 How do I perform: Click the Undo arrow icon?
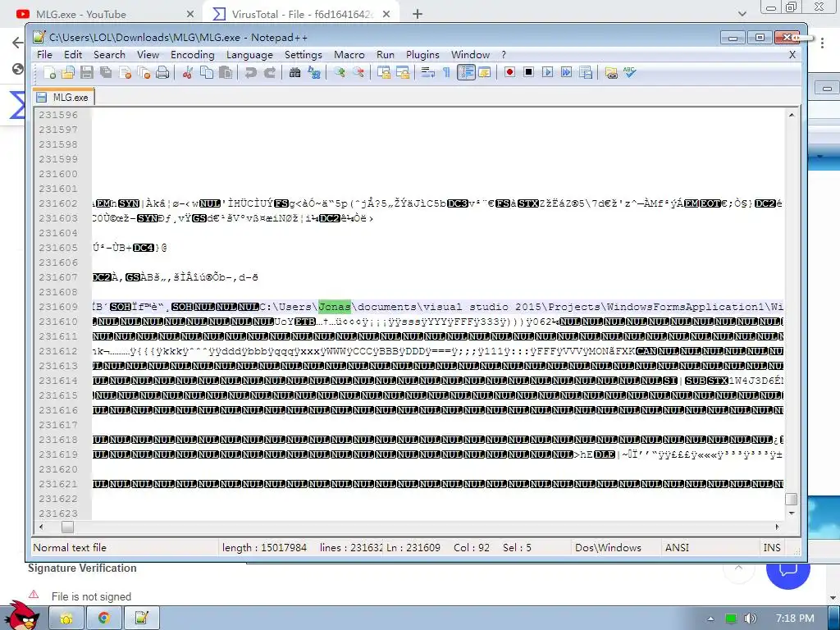pos(250,72)
